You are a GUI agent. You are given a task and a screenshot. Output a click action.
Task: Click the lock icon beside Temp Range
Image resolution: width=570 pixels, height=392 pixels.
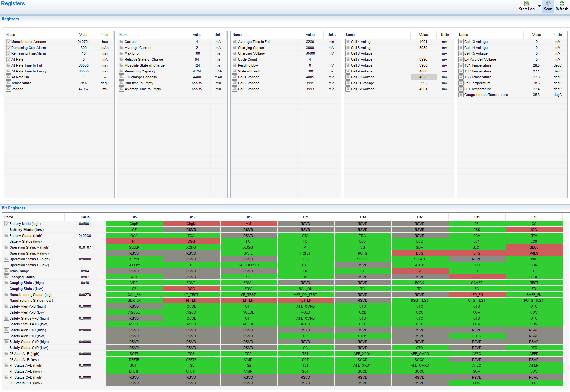(x=6, y=271)
